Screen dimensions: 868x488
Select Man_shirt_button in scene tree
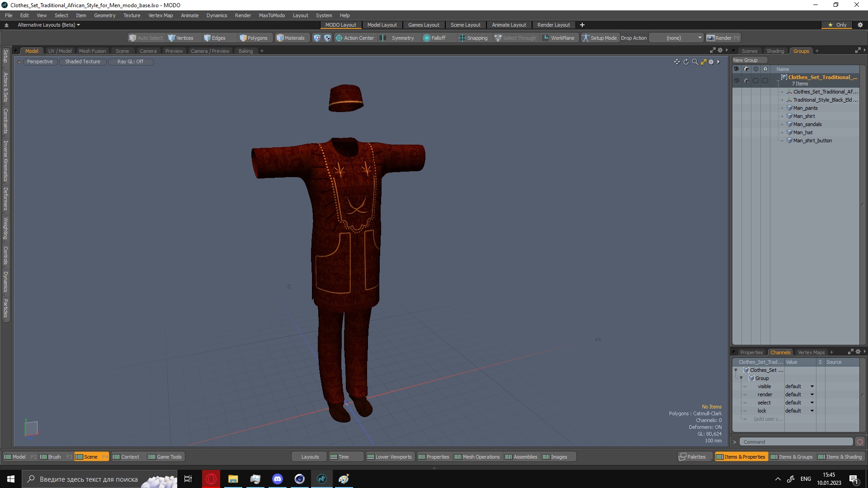812,140
